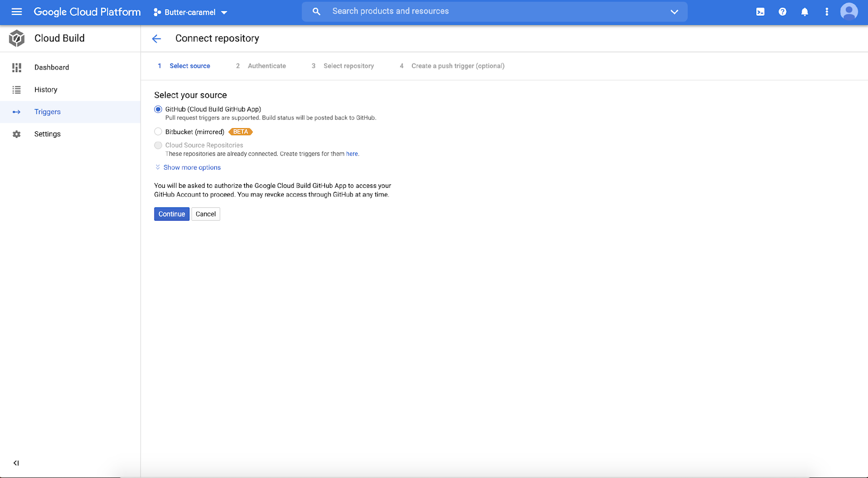Open the Butter-caramel project selector dropdown

pyautogui.click(x=190, y=12)
